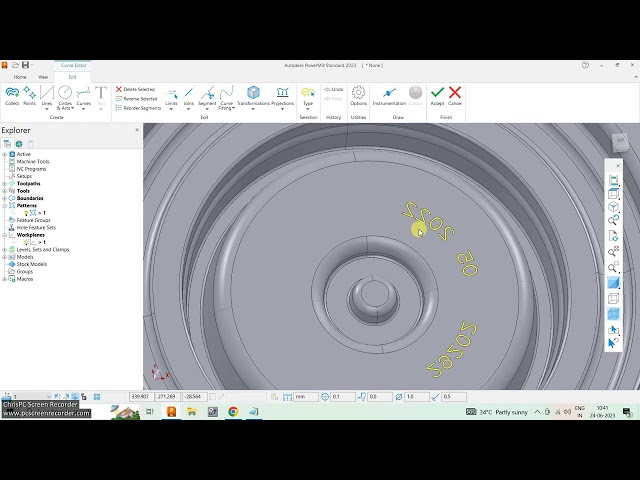640x480 pixels.
Task: Toggle lightbulb visibility of pattern 1
Action: pos(26,213)
